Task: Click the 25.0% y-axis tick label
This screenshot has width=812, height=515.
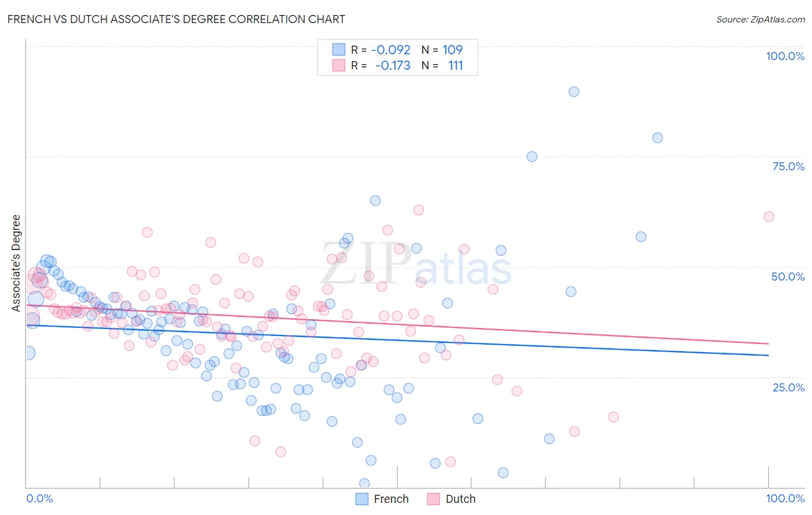Action: pos(788,387)
